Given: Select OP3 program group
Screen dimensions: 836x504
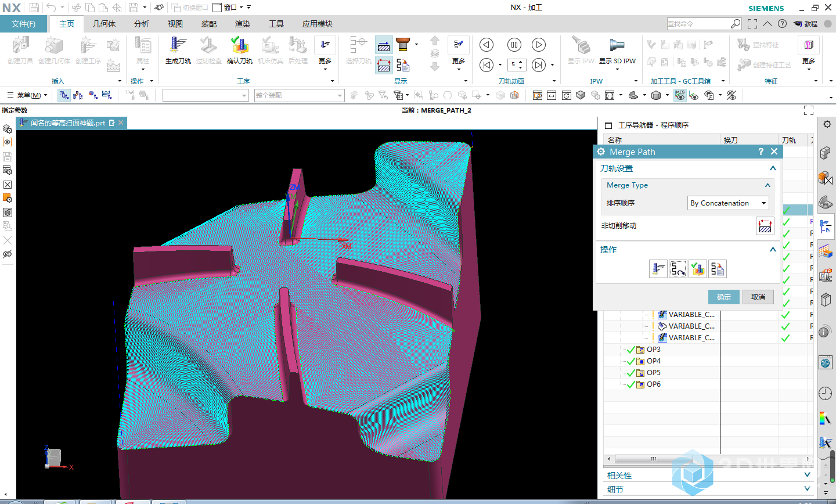Looking at the screenshot, I should coord(653,350).
